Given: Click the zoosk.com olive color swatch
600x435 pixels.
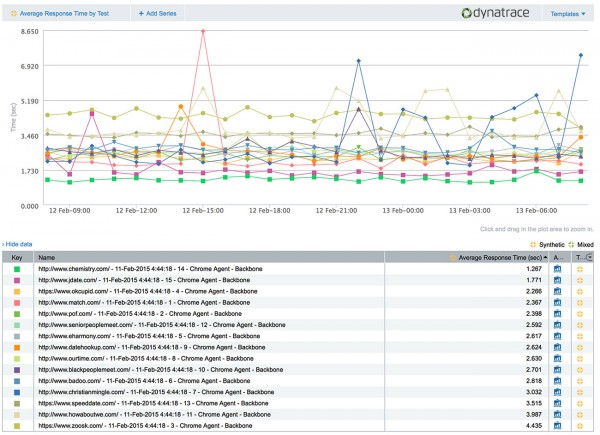Looking at the screenshot, I should [x=17, y=426].
